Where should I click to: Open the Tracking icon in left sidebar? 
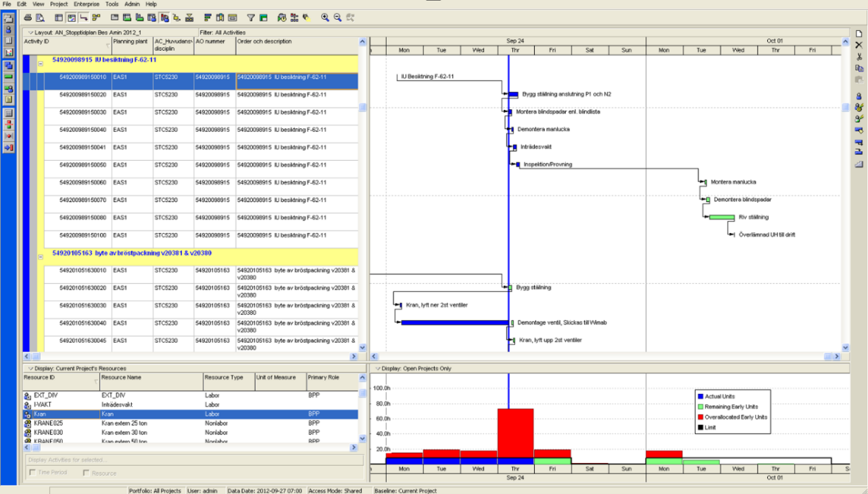[x=9, y=52]
